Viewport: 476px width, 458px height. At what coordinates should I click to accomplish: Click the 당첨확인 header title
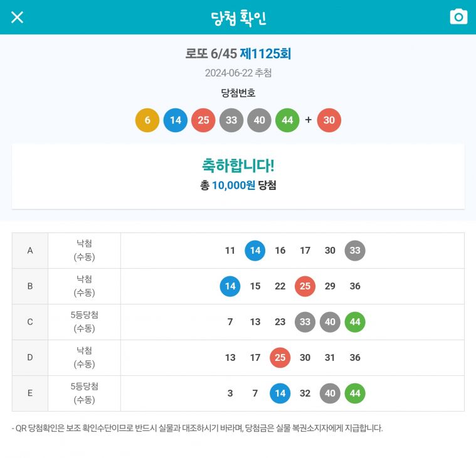pyautogui.click(x=238, y=18)
